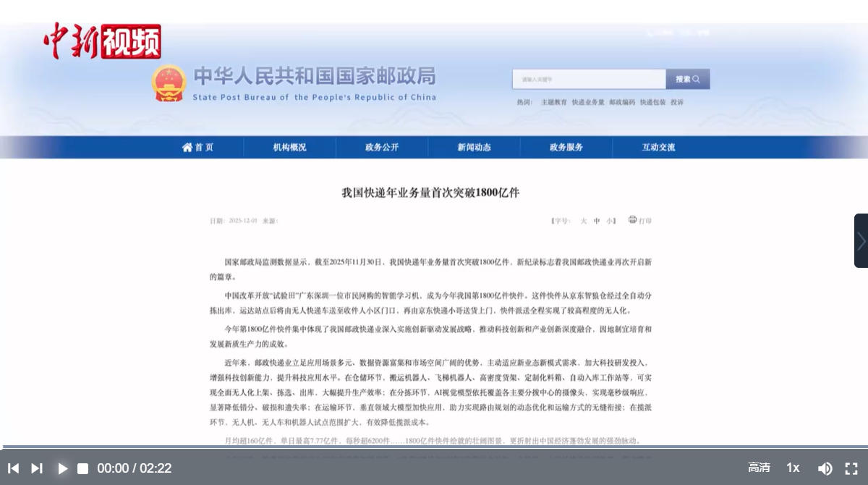Stop video playback
Screen dimensions: 868x485
pos(83,468)
